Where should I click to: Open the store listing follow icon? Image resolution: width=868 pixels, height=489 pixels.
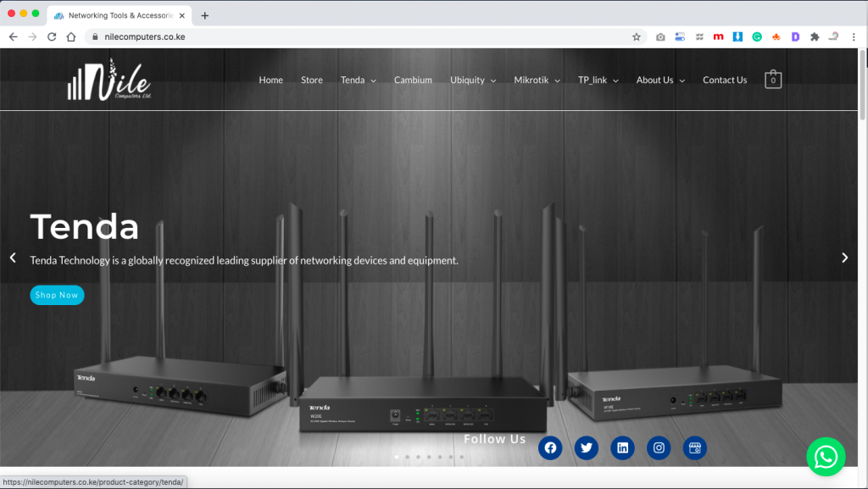[x=695, y=447]
